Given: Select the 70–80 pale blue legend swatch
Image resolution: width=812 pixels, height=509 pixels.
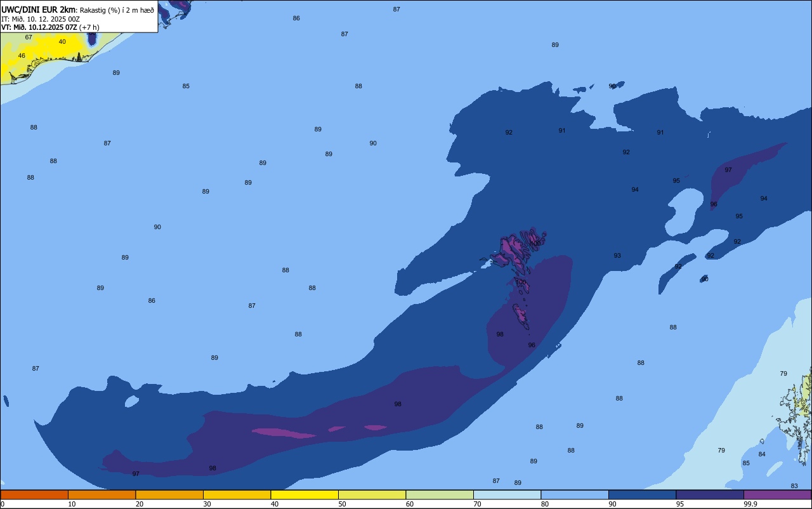Looking at the screenshot, I should coord(507,494).
